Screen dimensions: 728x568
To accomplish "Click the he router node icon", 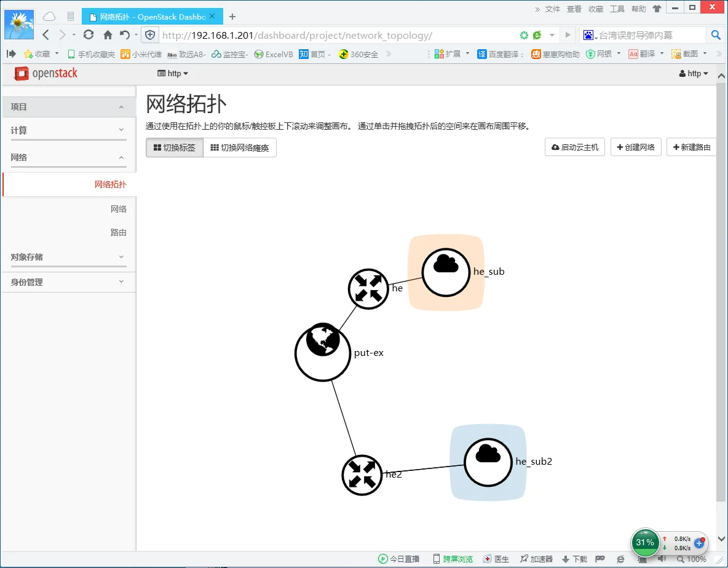I will tap(368, 289).
